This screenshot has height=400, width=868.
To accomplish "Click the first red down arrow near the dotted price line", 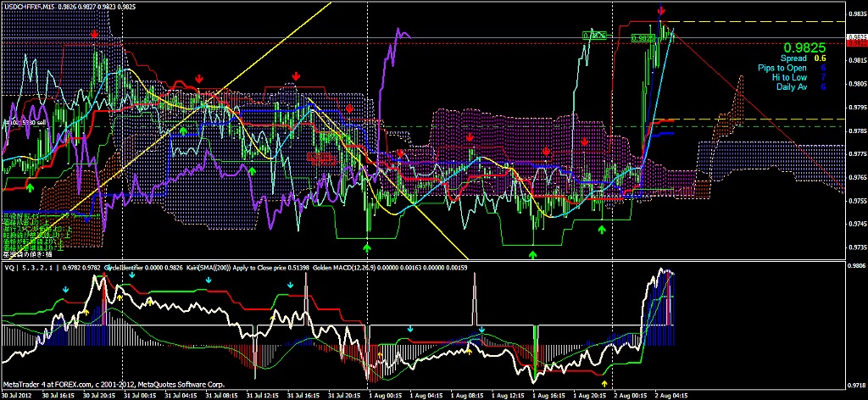I will click(95, 34).
